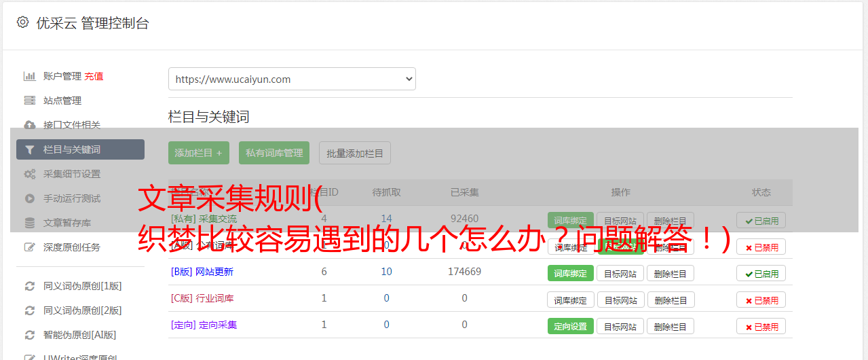
Task: Click 目标网站 in the 网站更新 row
Action: point(620,273)
